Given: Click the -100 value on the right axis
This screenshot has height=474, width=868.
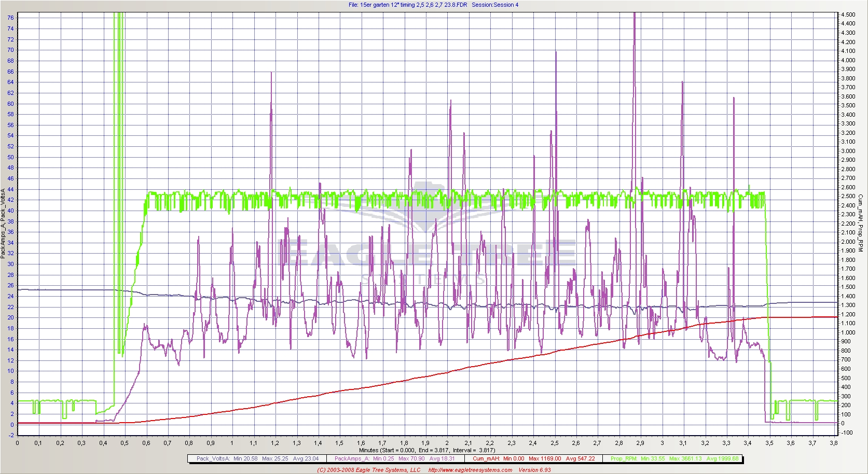Looking at the screenshot, I should coord(847,433).
